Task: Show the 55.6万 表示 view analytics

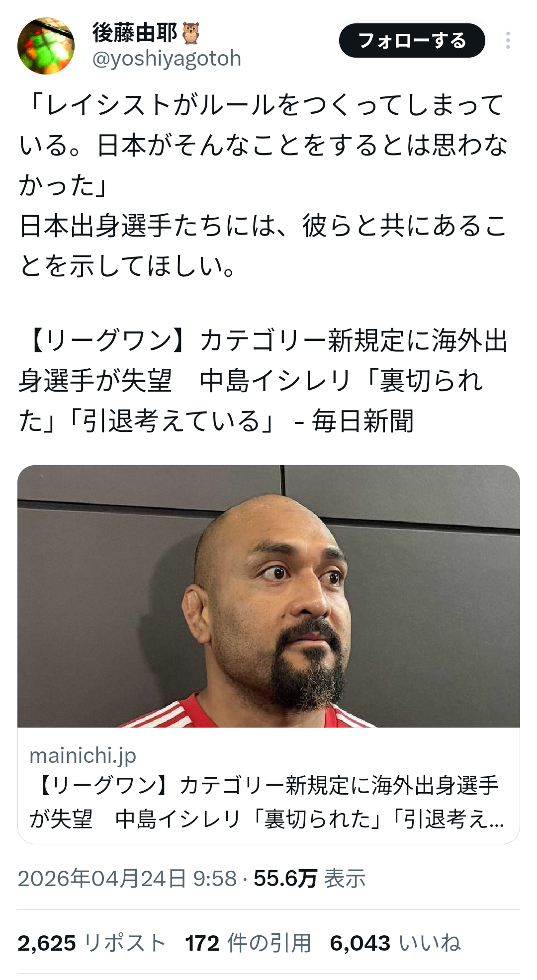Action: coord(309,878)
